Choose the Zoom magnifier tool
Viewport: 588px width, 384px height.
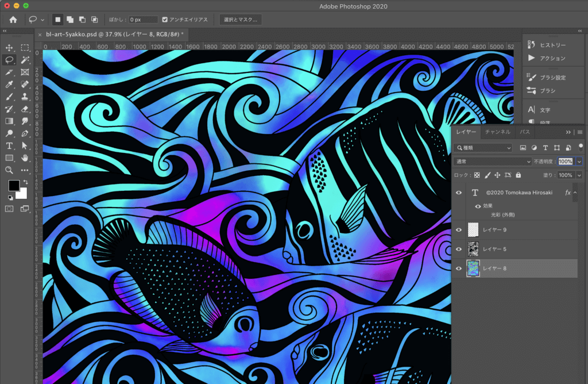click(9, 170)
